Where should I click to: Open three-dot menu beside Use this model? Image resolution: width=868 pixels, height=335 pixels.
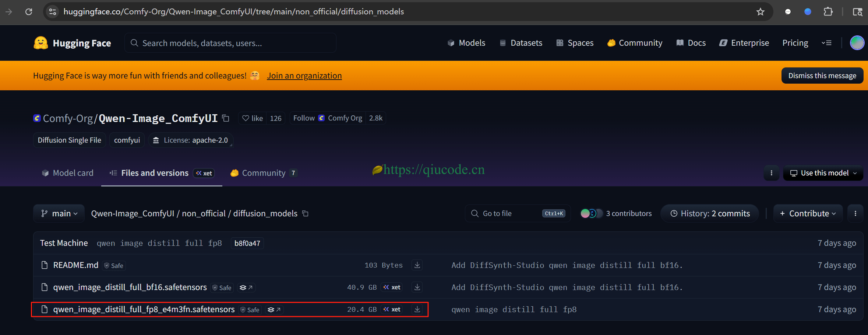pos(772,173)
